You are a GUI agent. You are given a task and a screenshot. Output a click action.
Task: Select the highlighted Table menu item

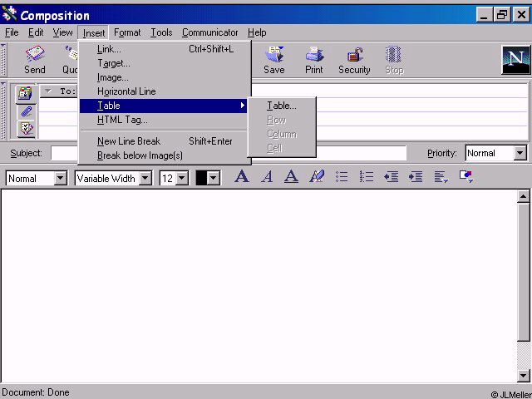point(164,106)
